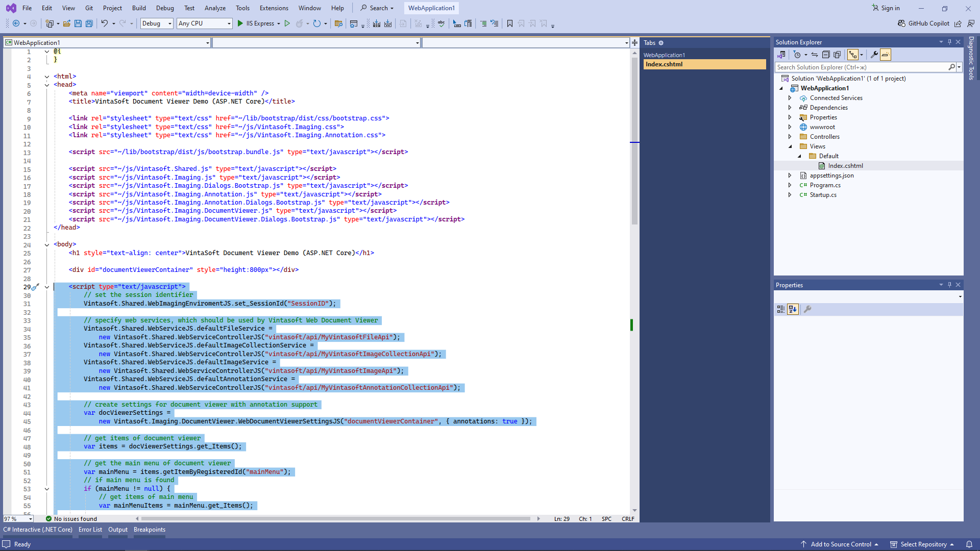This screenshot has width=980, height=551.
Task: Click the Sync with Active Document icon
Action: click(815, 55)
